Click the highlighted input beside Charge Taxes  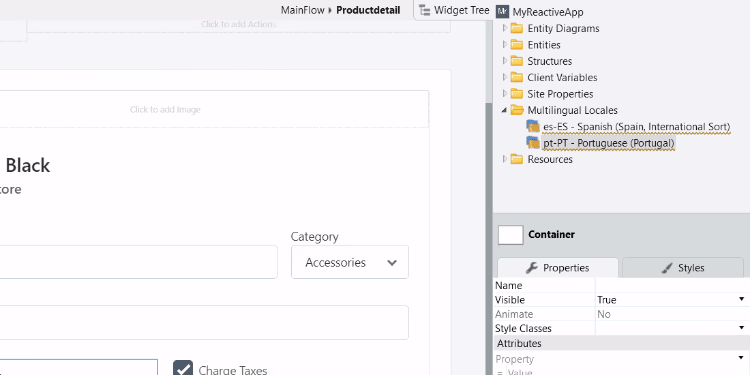(x=78, y=367)
